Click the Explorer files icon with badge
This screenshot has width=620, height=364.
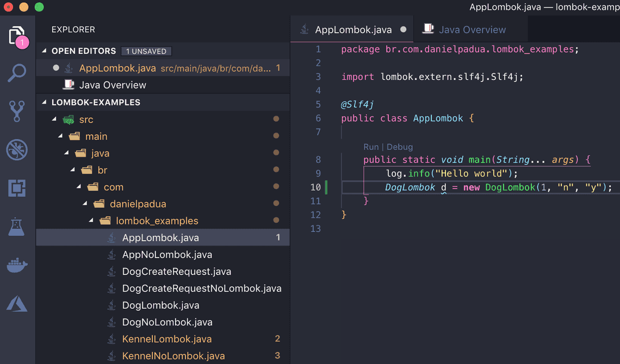point(17,34)
